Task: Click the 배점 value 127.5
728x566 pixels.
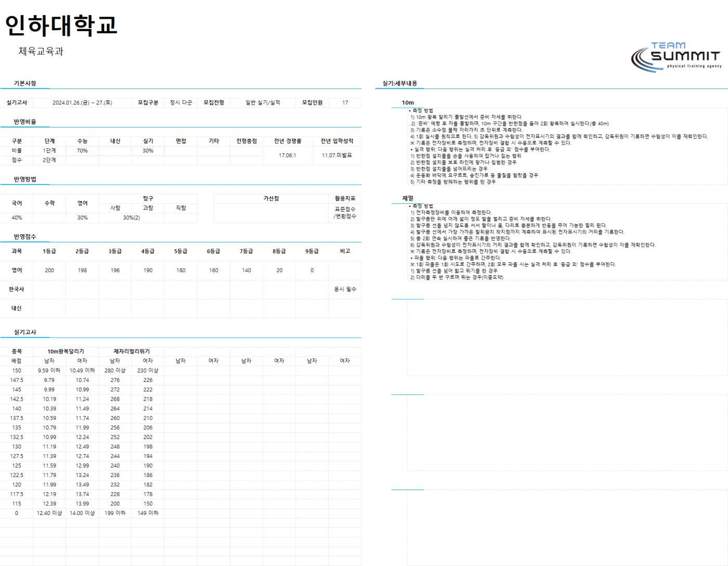Action: click(x=17, y=456)
